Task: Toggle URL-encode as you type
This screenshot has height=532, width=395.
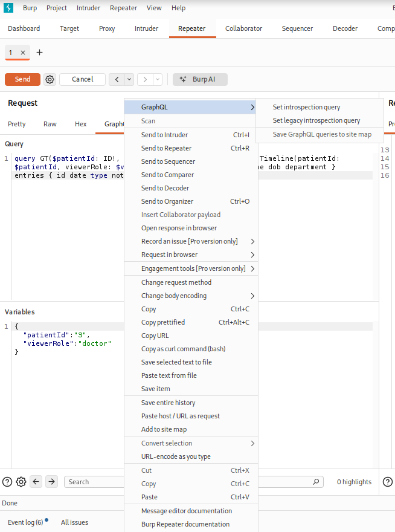Action: click(191, 456)
